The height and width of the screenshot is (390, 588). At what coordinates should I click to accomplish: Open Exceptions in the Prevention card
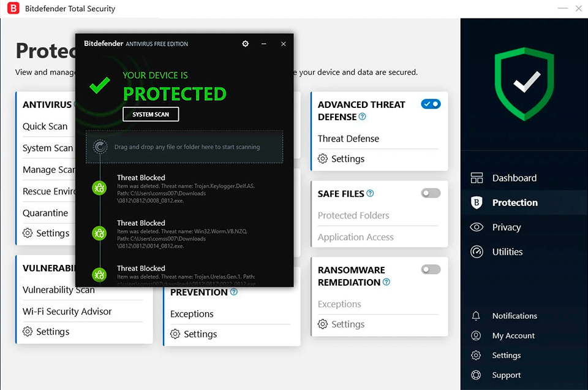click(x=192, y=314)
